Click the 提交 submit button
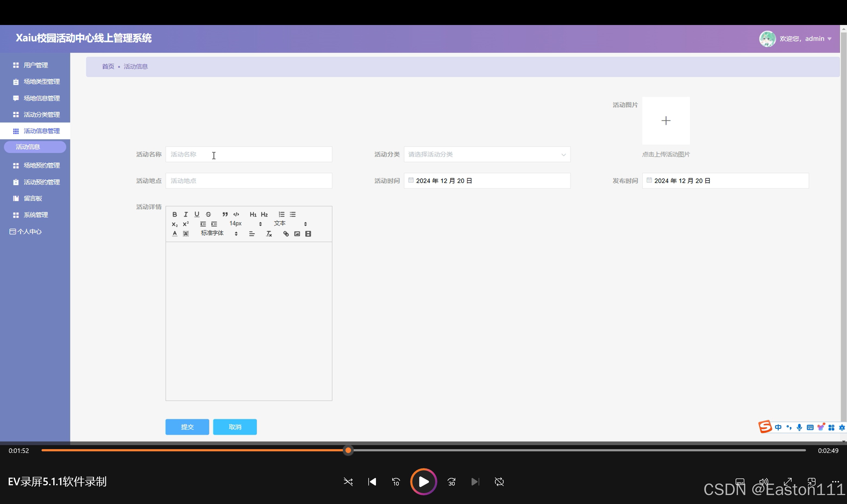The image size is (847, 504). point(187,427)
